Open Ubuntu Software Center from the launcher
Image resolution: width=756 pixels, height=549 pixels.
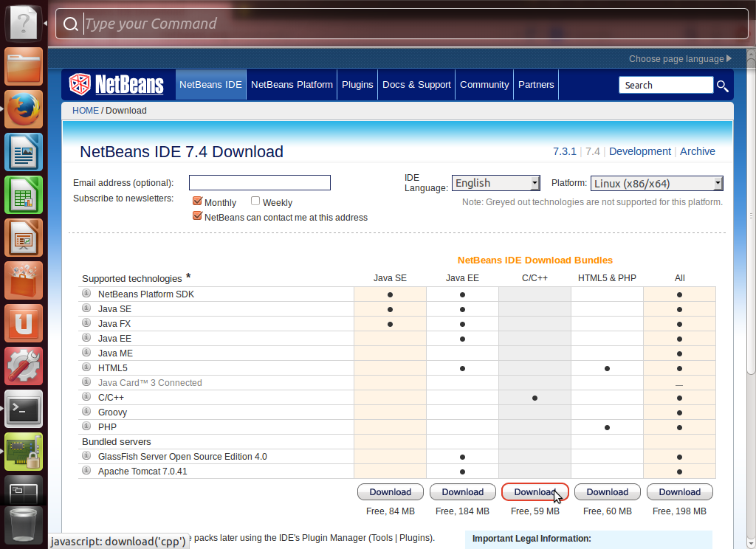[x=24, y=281]
